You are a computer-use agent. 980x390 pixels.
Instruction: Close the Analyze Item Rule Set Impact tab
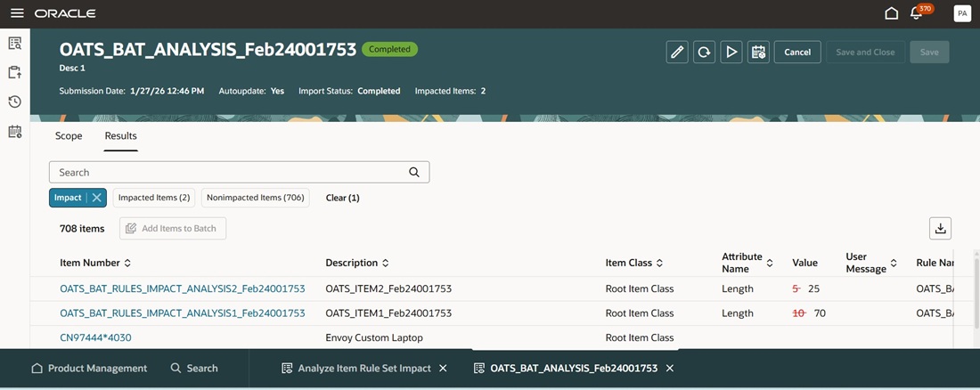pos(443,368)
